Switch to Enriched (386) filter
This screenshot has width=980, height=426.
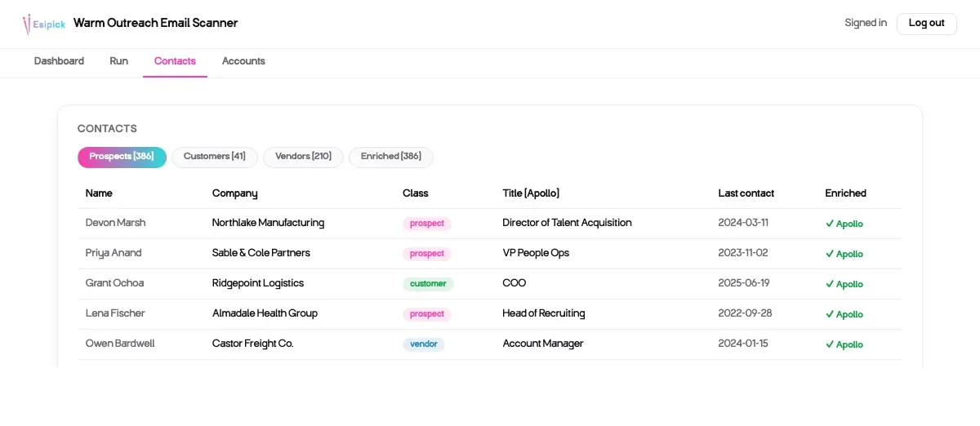pyautogui.click(x=391, y=157)
